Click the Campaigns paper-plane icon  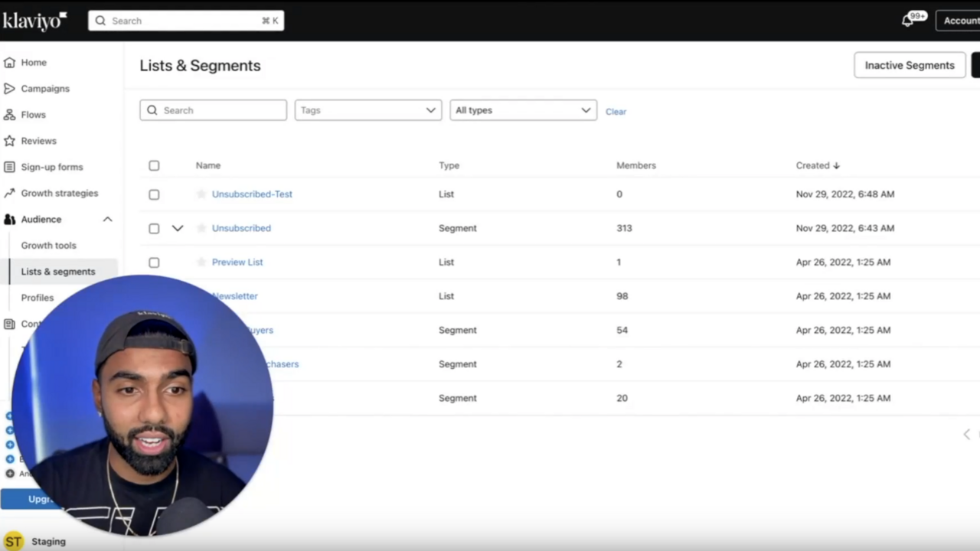click(9, 88)
